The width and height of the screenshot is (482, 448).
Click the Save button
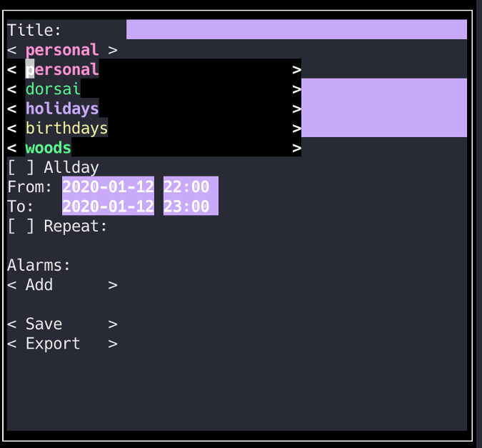(x=44, y=324)
